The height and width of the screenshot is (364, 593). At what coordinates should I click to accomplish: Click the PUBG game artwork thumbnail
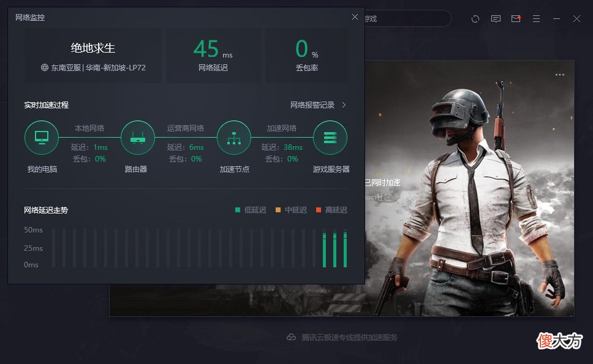click(x=469, y=188)
